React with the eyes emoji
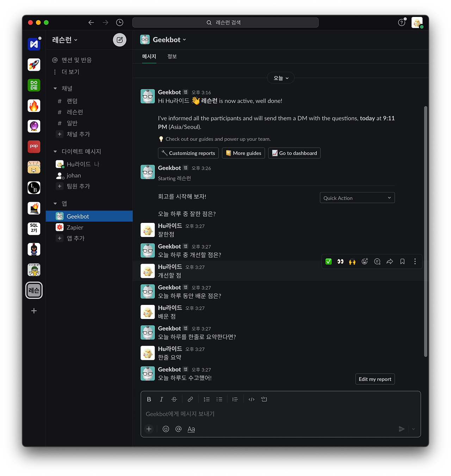 pos(340,262)
